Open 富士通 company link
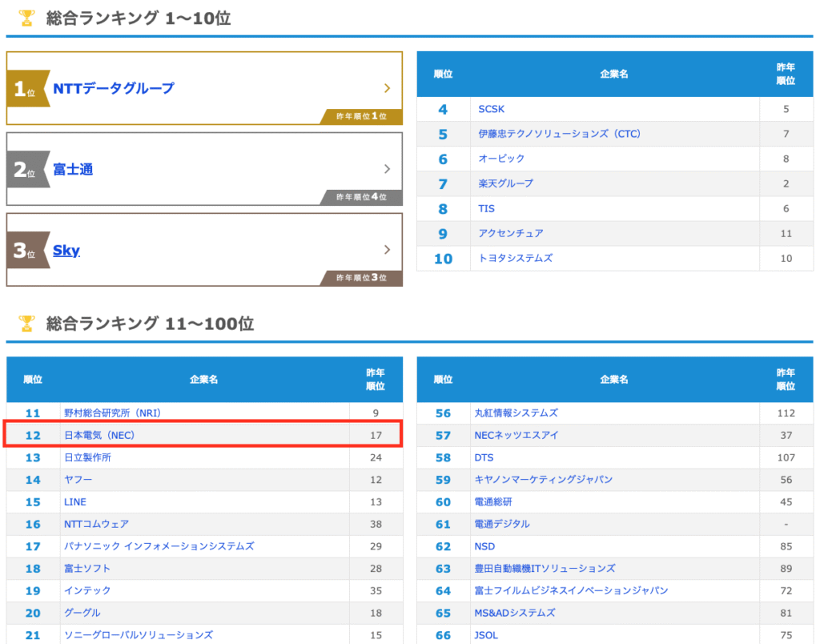The width and height of the screenshot is (820, 644). pyautogui.click(x=73, y=169)
